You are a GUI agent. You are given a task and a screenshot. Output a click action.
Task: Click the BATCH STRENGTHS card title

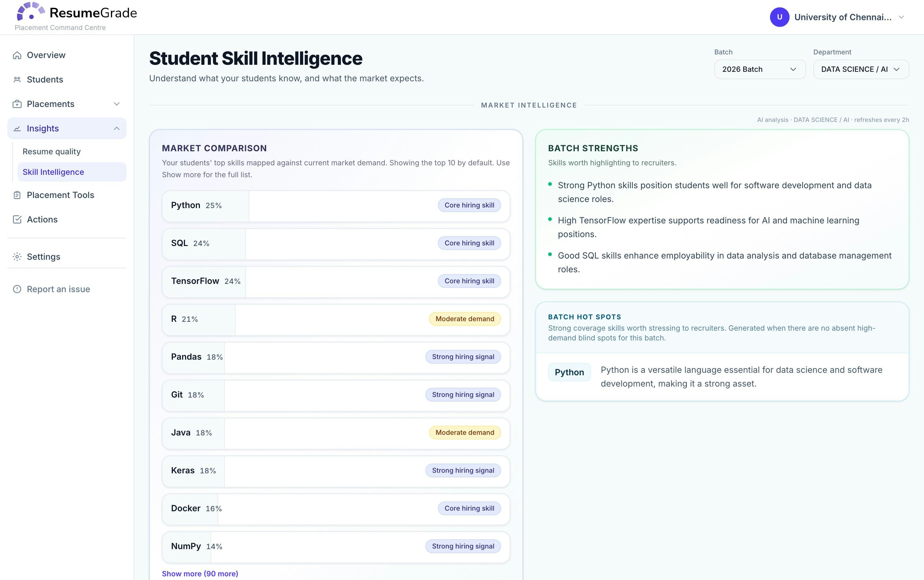coord(593,149)
